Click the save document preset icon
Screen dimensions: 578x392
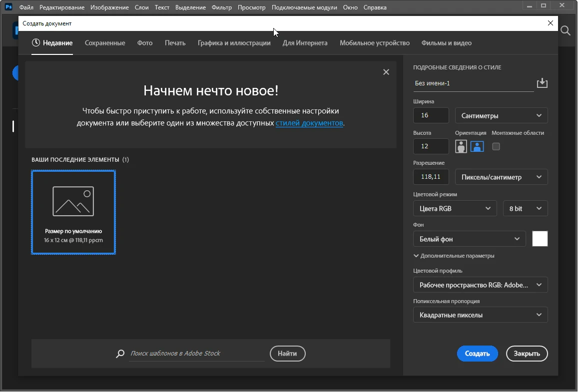point(542,83)
